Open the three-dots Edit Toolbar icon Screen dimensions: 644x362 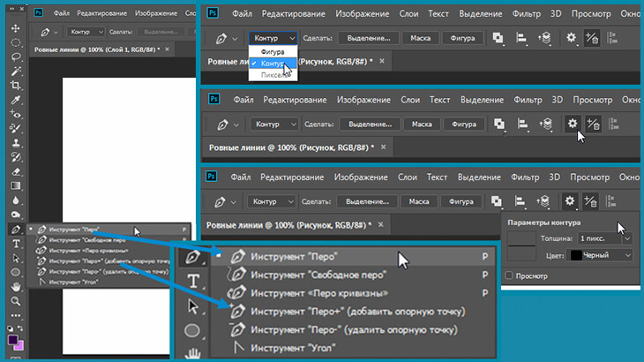coord(16,315)
